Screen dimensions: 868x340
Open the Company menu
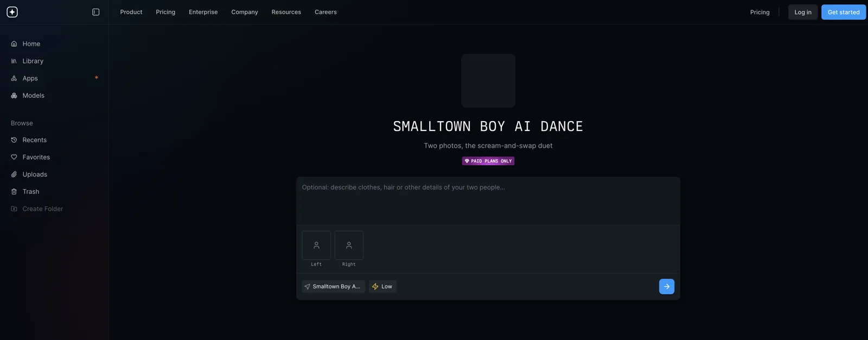pyautogui.click(x=245, y=12)
